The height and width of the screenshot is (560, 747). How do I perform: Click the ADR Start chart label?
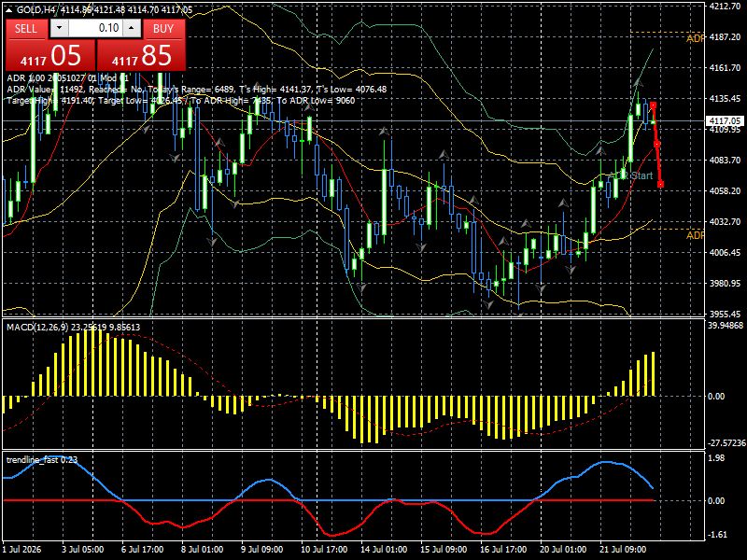(631, 175)
